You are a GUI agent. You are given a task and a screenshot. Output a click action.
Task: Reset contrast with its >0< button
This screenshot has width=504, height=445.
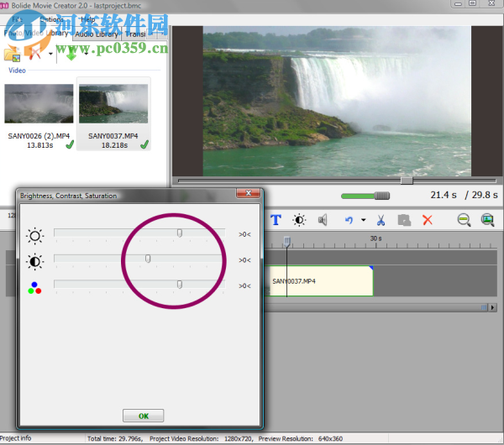(244, 260)
